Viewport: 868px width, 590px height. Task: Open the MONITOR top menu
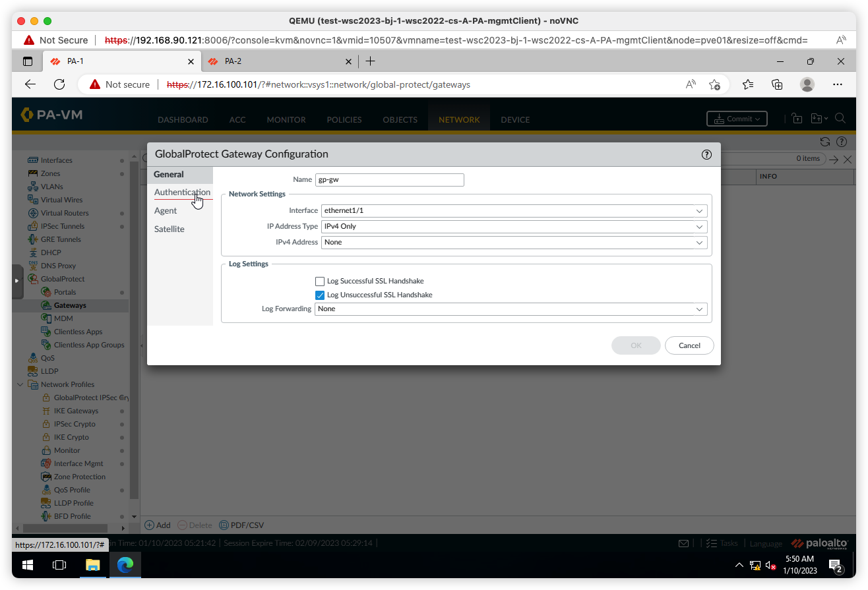(x=286, y=119)
